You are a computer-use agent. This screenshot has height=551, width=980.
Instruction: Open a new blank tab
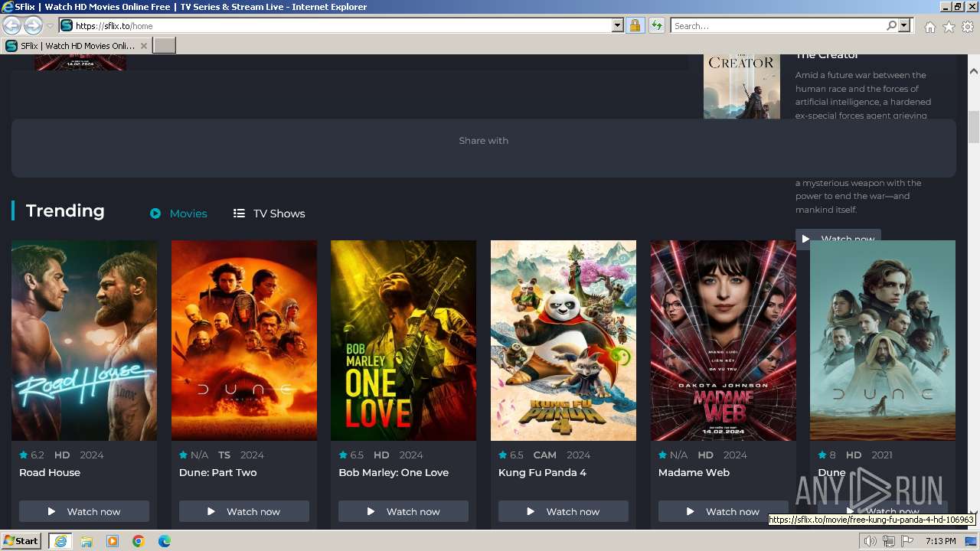coord(165,46)
